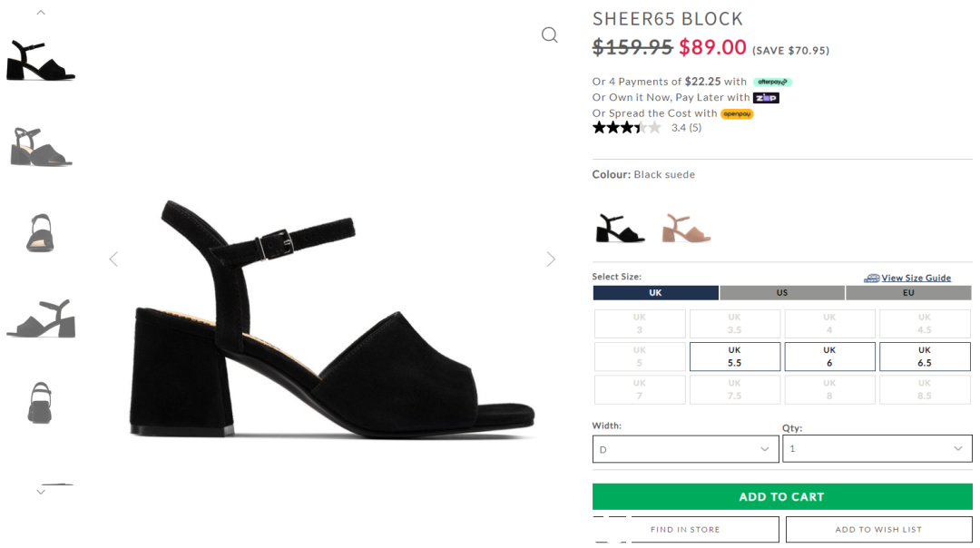Click the Afterpay logo badge

(x=772, y=82)
